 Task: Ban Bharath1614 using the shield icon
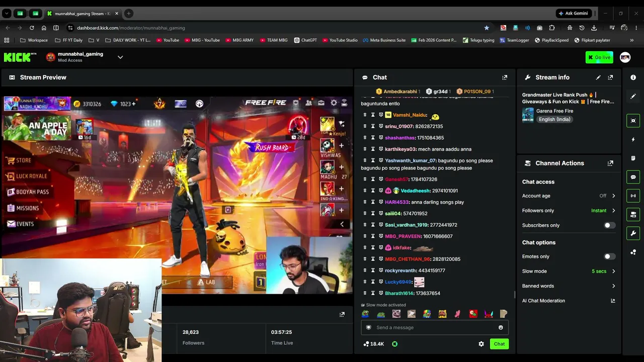381,293
